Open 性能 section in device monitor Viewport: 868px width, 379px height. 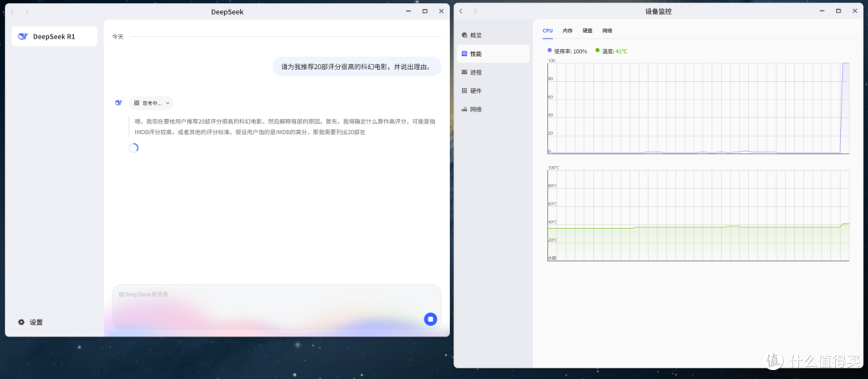[x=493, y=54]
